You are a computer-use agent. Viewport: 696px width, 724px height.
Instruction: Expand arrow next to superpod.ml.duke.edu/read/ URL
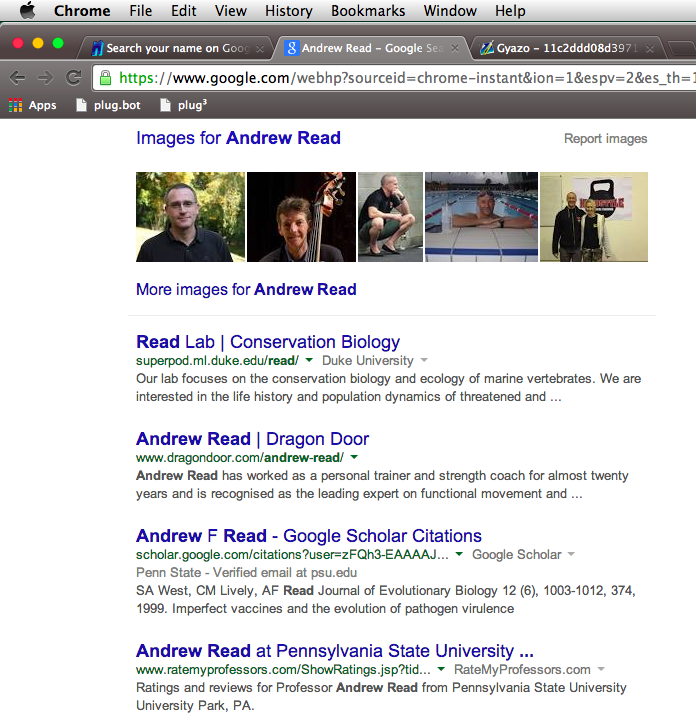309,360
